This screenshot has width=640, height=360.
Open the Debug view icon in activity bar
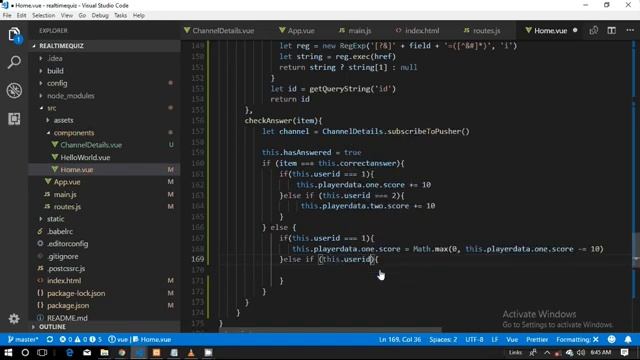pos(14,90)
